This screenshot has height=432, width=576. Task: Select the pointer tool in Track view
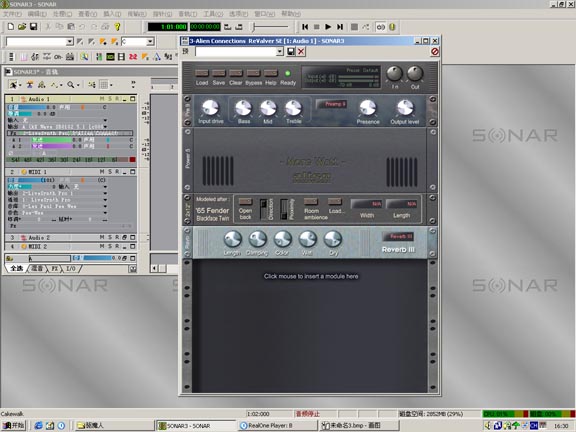point(13,85)
